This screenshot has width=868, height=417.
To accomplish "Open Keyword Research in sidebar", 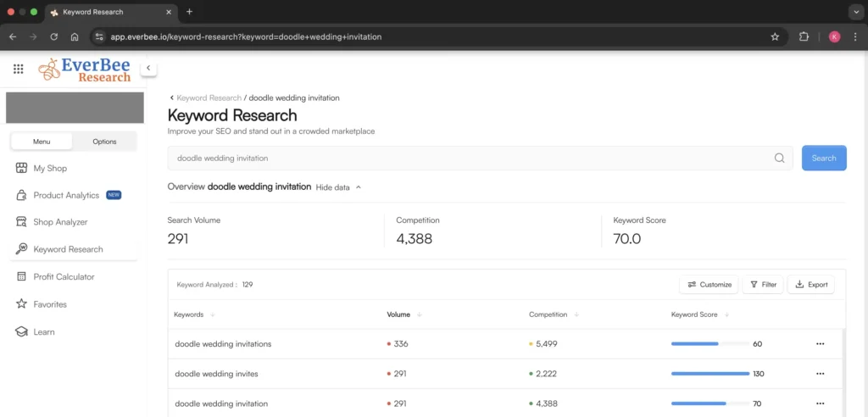I will pos(73,249).
